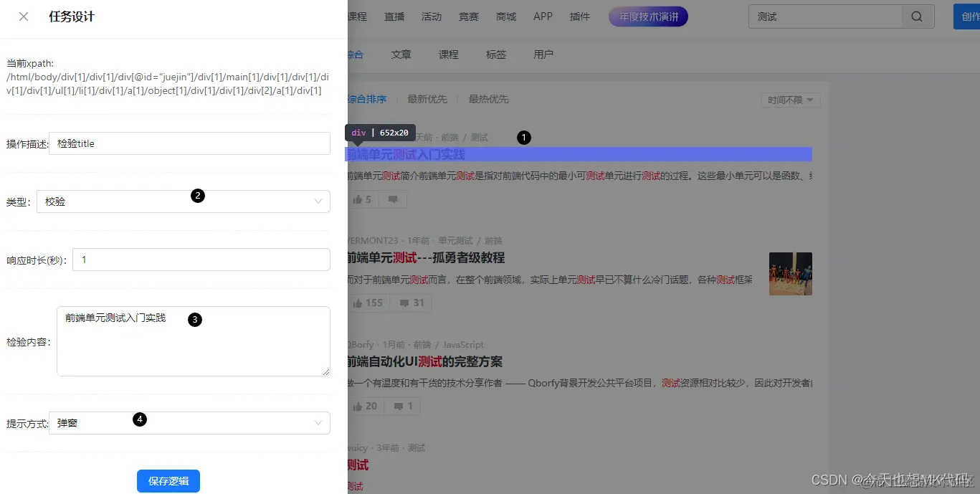Click the comment icon with count 1

401,405
